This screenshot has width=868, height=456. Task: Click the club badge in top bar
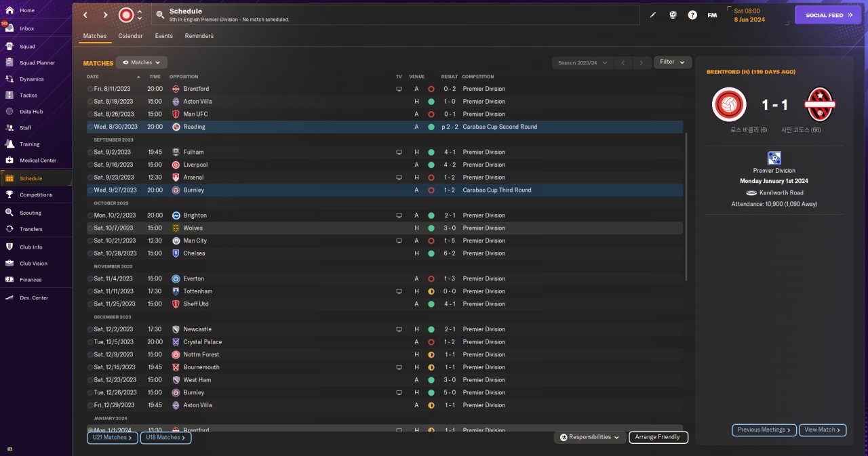[126, 15]
